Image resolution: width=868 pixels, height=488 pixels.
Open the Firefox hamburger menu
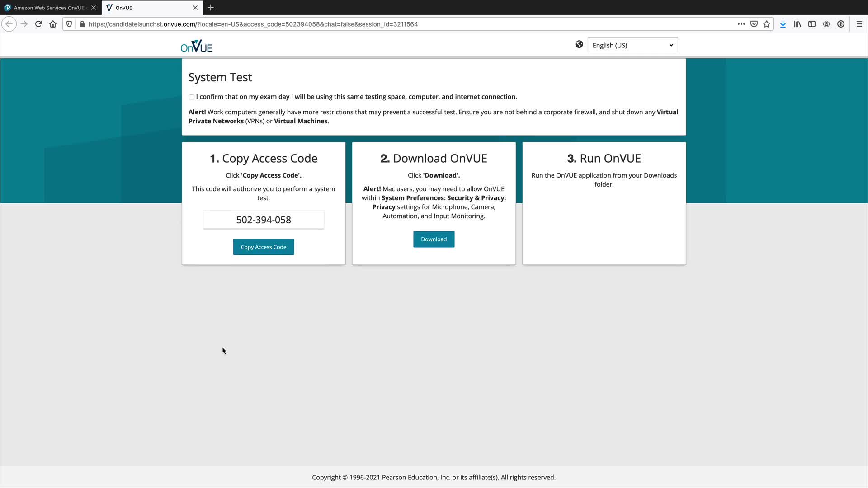point(859,24)
